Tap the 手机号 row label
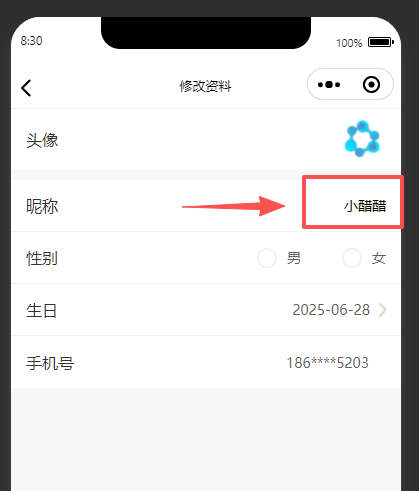The image size is (419, 491). [50, 363]
